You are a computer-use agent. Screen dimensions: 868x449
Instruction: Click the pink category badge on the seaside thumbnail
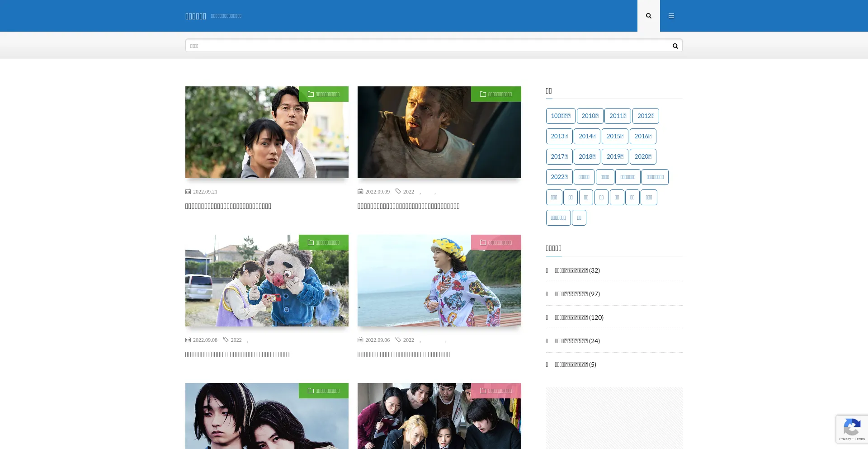click(496, 242)
